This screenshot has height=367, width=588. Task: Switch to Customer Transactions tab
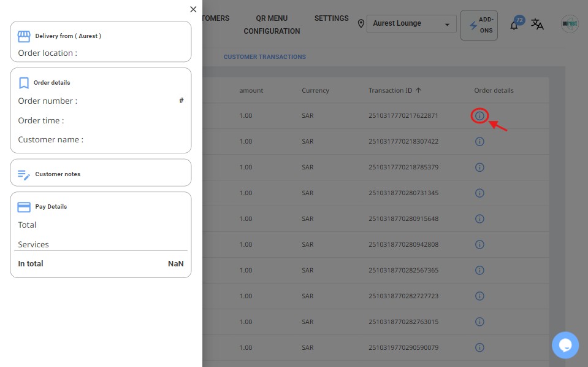pos(264,57)
